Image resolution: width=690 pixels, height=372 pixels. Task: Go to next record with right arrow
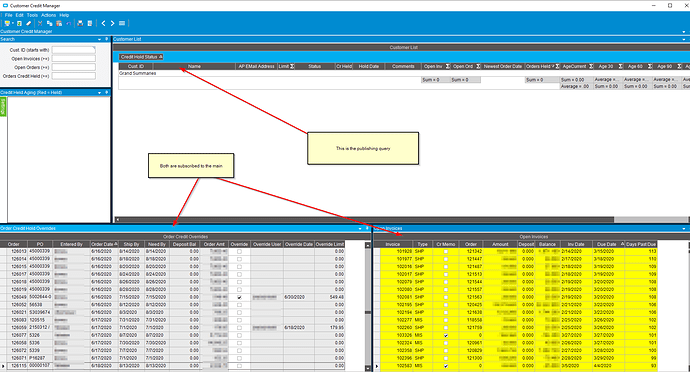112,23
